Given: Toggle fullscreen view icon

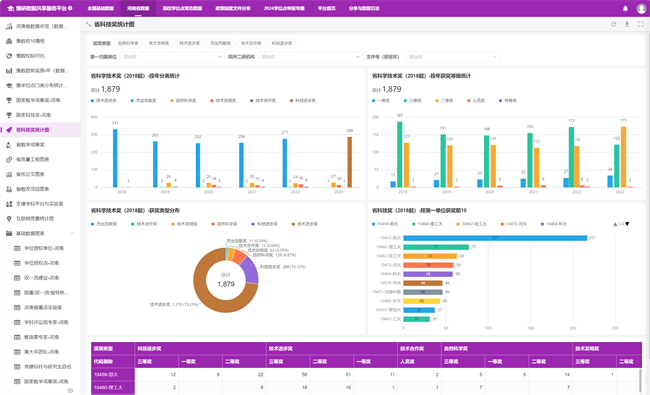Looking at the screenshot, I should pyautogui.click(x=640, y=24).
